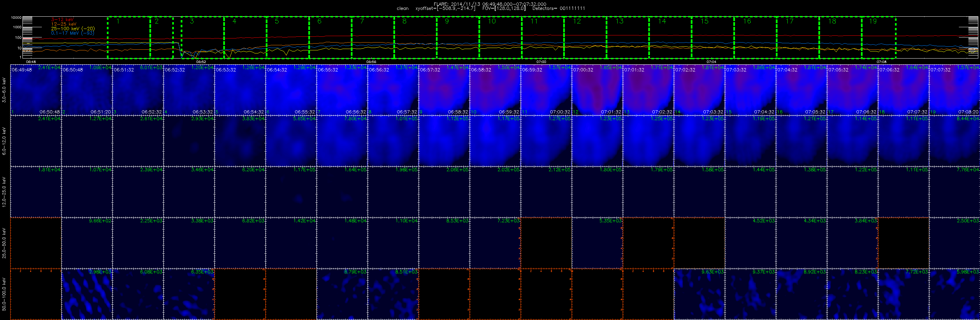Viewport: 980px width, 320px height.
Task: Click the 07:04 time axis label
Action: pos(711,62)
